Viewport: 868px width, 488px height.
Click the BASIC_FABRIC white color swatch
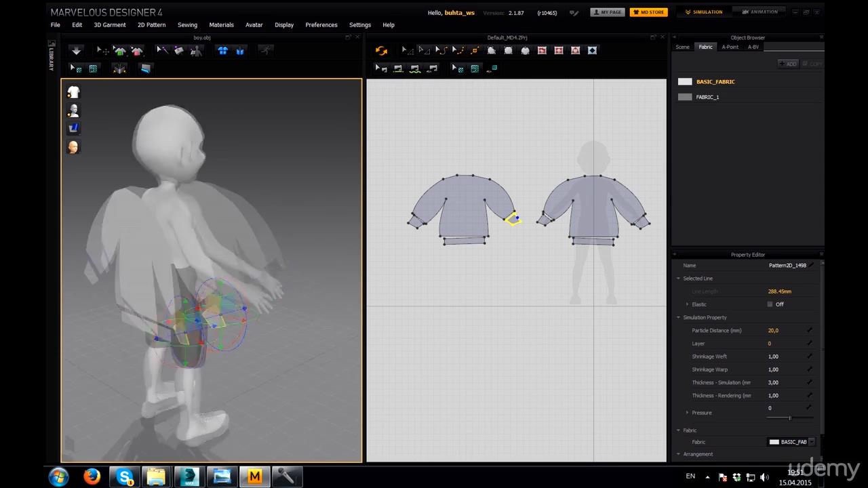(x=685, y=81)
